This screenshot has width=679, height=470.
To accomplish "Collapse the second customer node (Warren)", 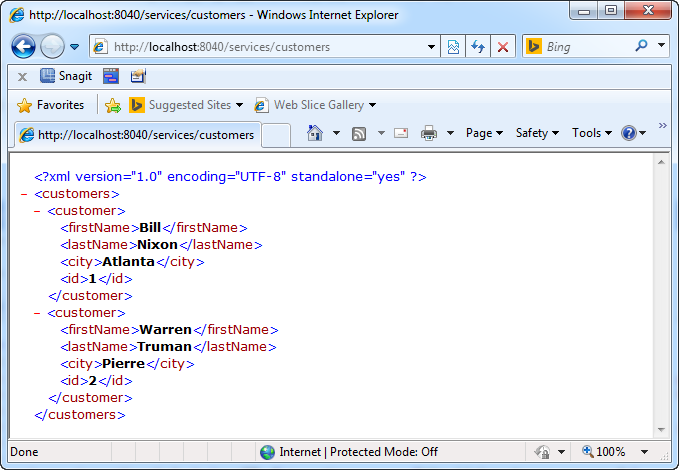I will [37, 313].
